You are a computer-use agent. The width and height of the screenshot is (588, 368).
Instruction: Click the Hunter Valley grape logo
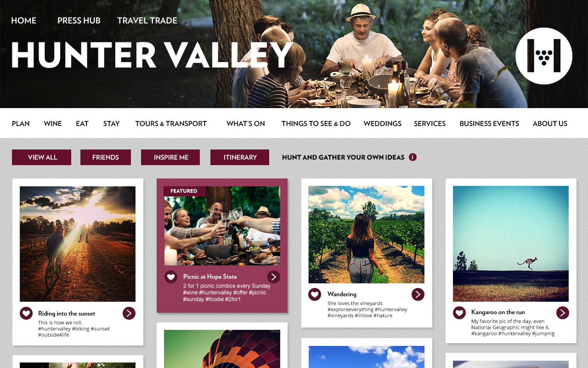(x=544, y=56)
